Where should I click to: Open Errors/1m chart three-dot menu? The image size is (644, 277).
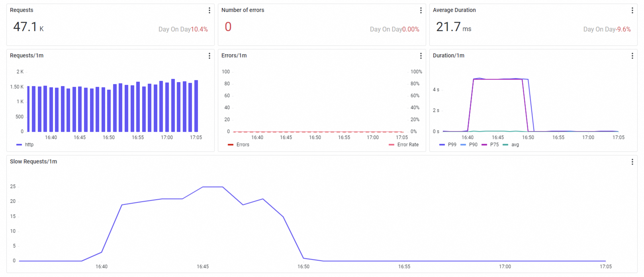pyautogui.click(x=421, y=56)
